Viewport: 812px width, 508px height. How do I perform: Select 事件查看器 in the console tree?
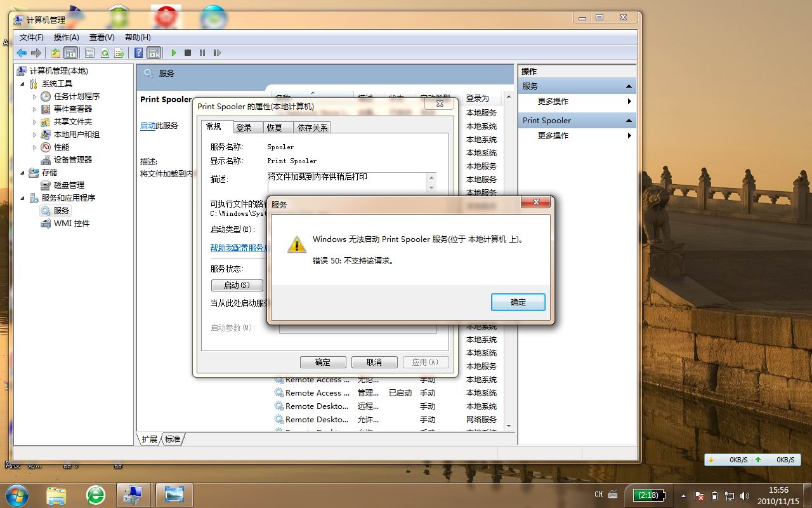[73, 109]
